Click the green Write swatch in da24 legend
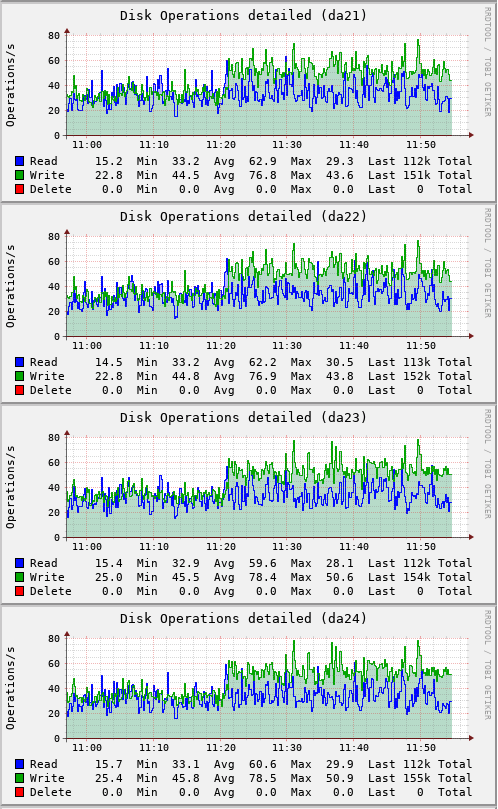This screenshot has height=809, width=498. tap(20, 778)
